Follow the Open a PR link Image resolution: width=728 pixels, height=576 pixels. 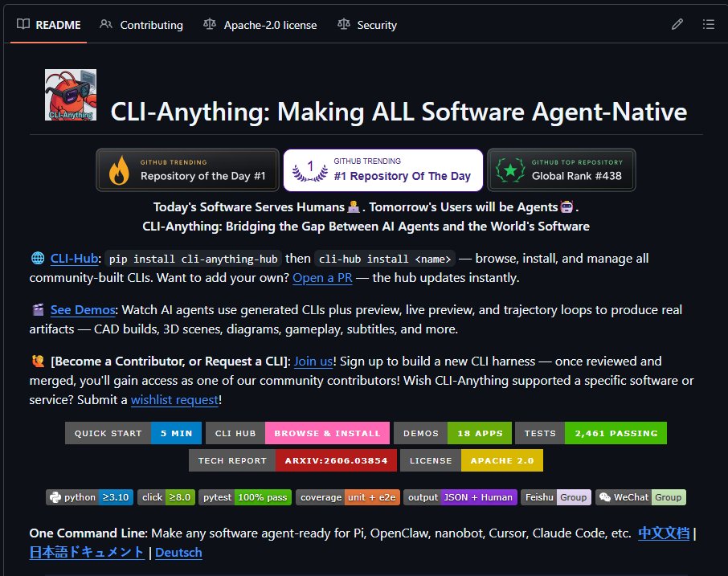[x=322, y=278]
